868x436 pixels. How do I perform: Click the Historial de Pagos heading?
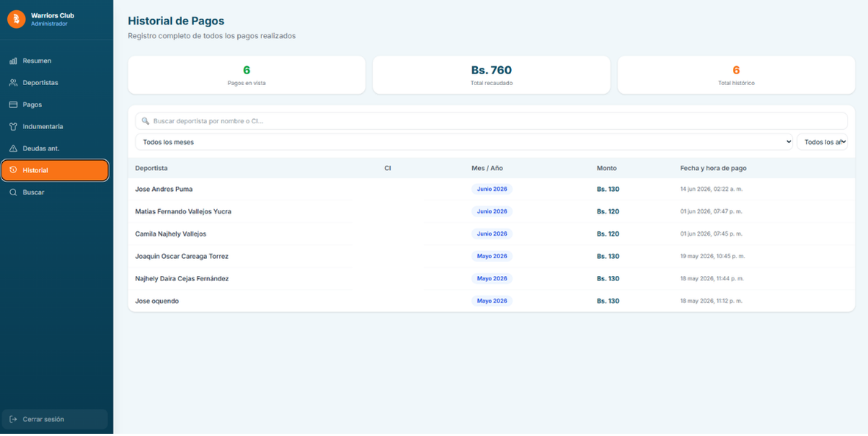click(176, 21)
